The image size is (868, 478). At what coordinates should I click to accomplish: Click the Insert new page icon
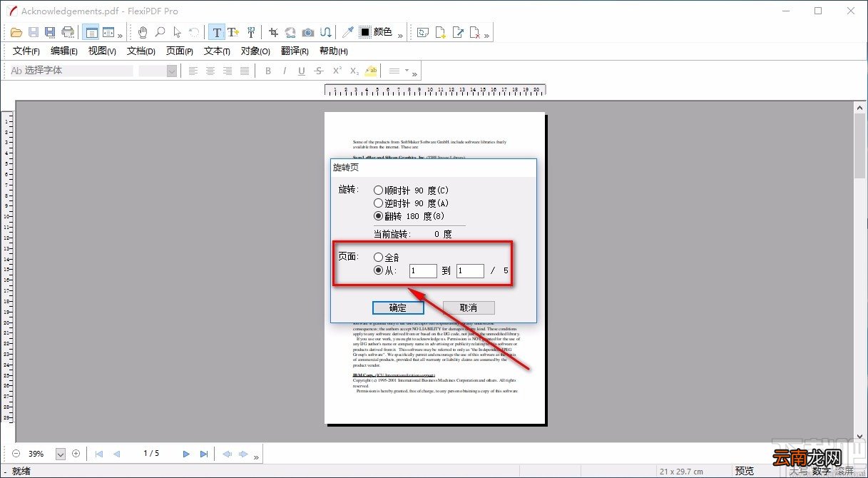point(441,32)
